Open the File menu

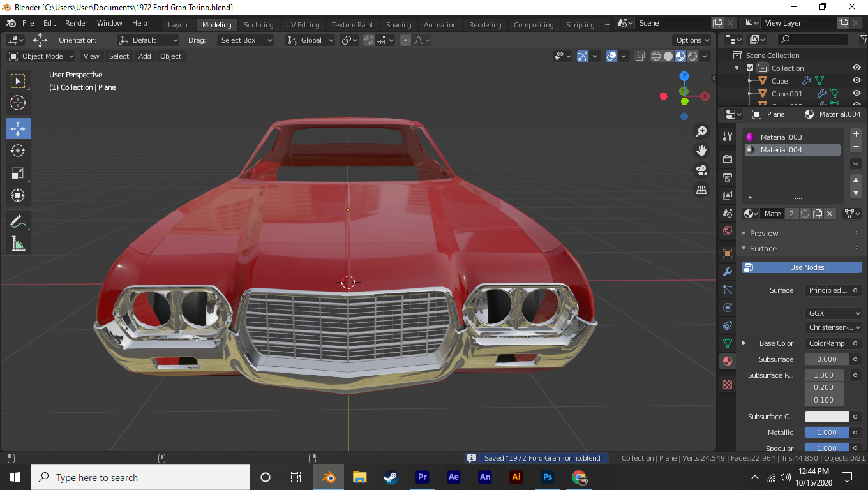(x=28, y=23)
